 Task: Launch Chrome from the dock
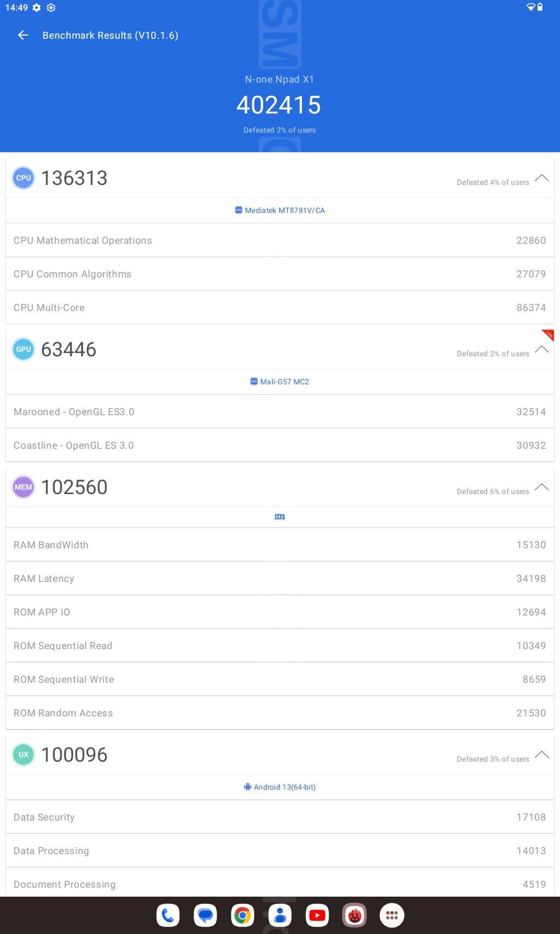point(243,915)
